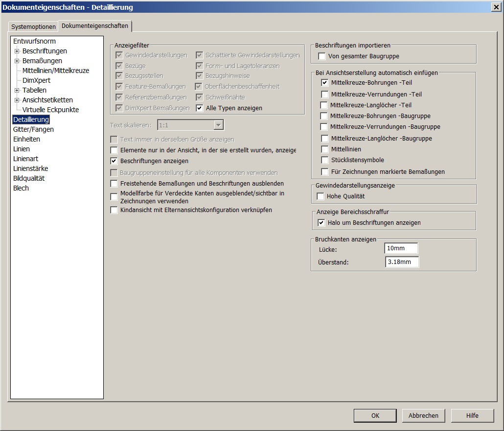Open the Text skalieren dropdown

click(219, 125)
